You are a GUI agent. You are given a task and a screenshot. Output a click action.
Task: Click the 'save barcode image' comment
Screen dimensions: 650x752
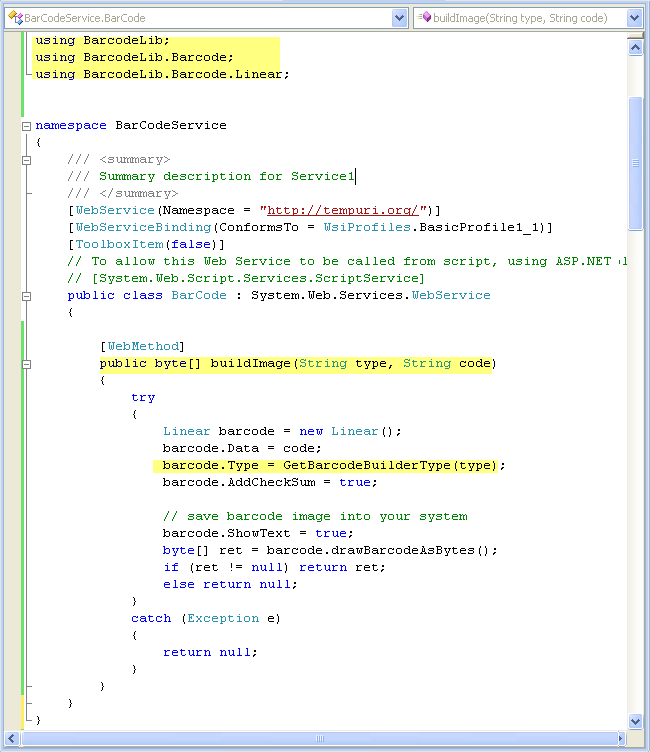pyautogui.click(x=315, y=516)
